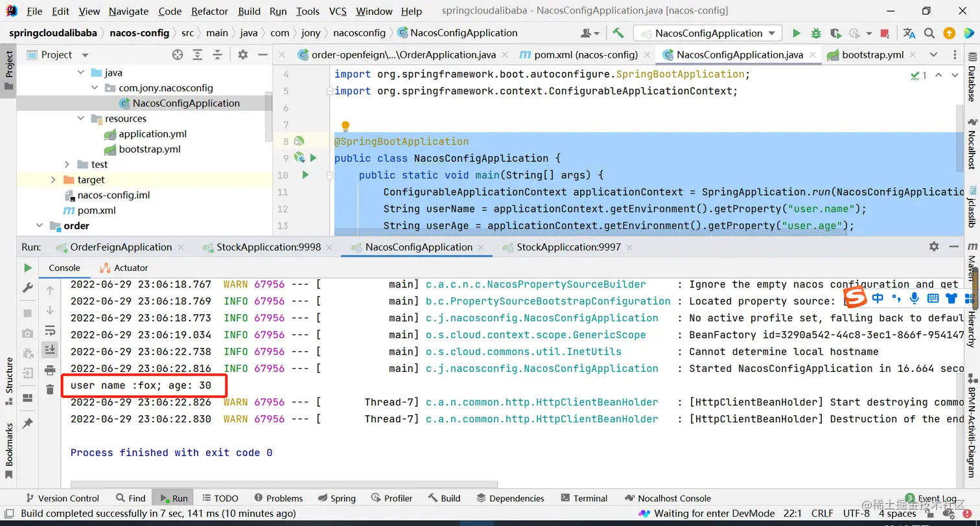Switch to the Actuator tab
Image resolution: width=980 pixels, height=526 pixels.
(124, 268)
